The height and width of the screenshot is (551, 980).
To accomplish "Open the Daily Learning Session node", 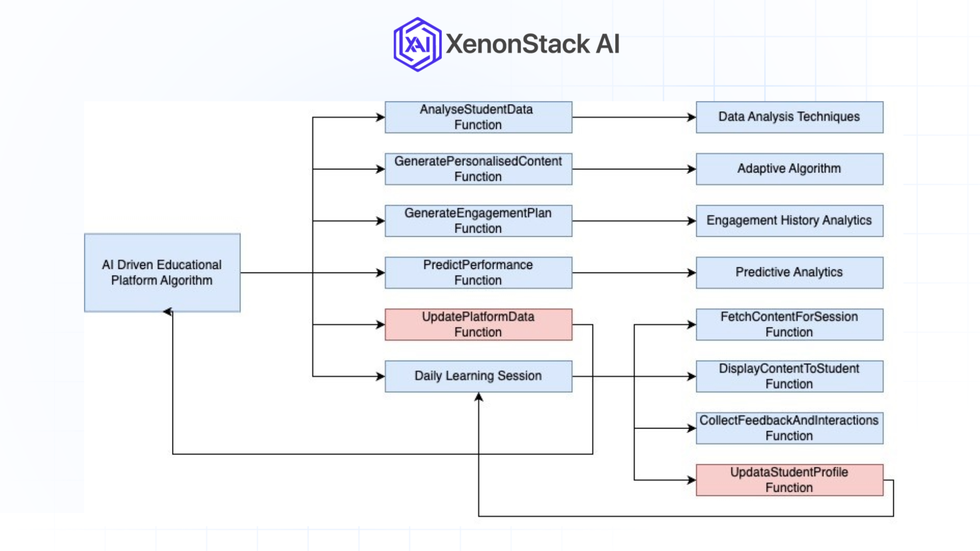I will 478,376.
